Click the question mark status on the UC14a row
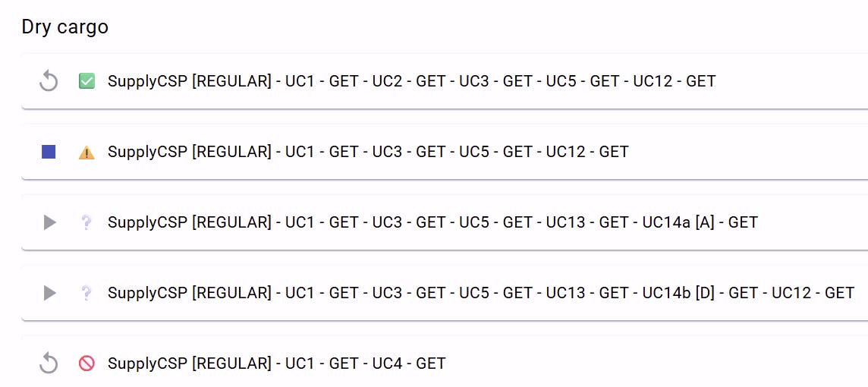 [x=86, y=222]
